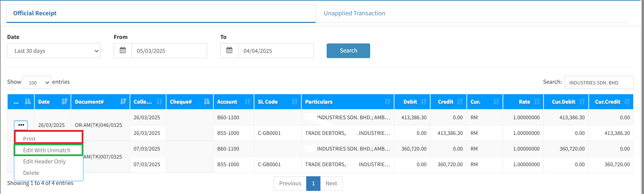The image size is (644, 194).
Task: Select Edit Header Only option
Action: pyautogui.click(x=44, y=161)
